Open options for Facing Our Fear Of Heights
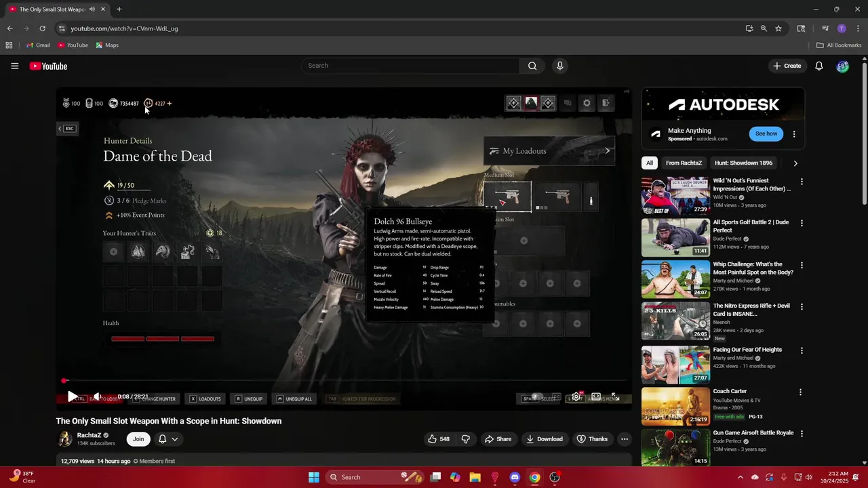 click(802, 350)
